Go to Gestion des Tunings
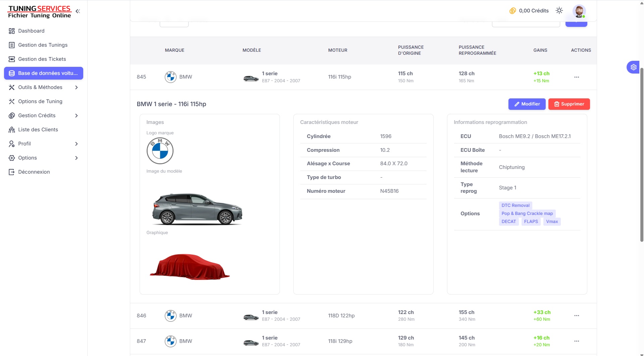 (44, 45)
